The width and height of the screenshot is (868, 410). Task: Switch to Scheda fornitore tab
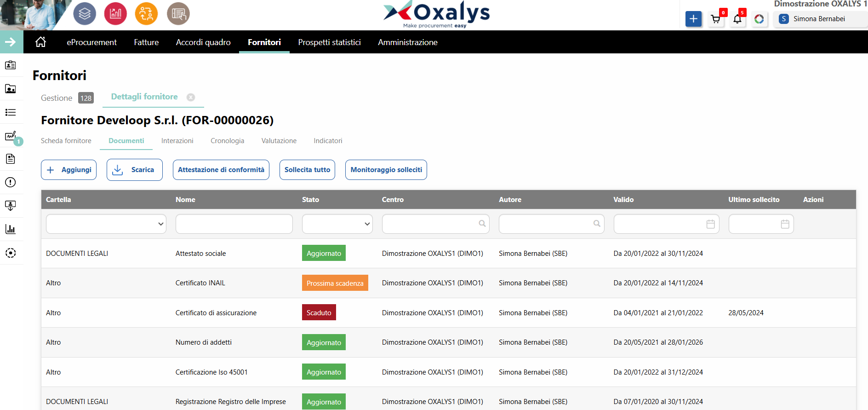(66, 141)
